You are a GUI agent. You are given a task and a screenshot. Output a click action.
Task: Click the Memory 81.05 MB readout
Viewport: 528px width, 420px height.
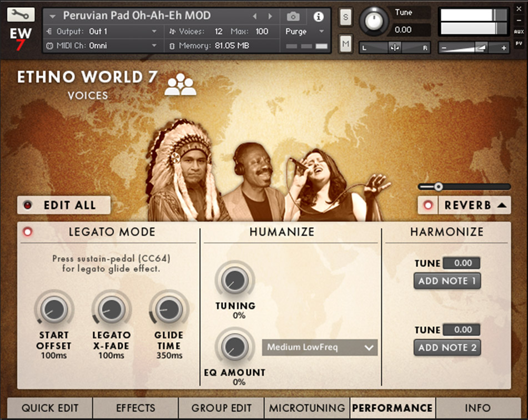[x=232, y=46]
